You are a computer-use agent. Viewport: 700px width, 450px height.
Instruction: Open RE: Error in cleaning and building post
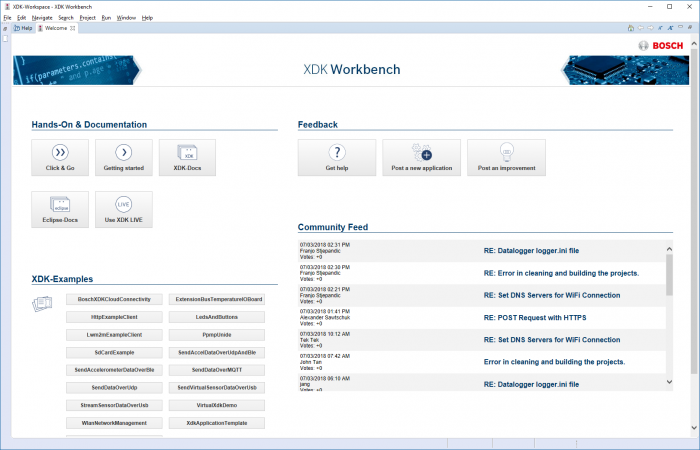pyautogui.click(x=561, y=273)
